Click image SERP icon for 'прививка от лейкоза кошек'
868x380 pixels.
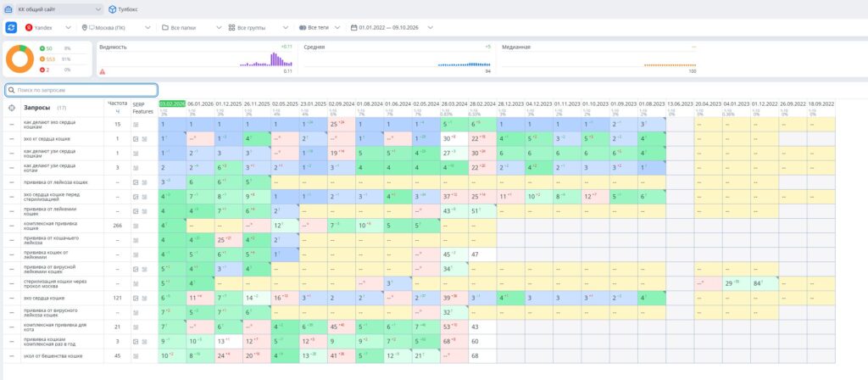(136, 182)
